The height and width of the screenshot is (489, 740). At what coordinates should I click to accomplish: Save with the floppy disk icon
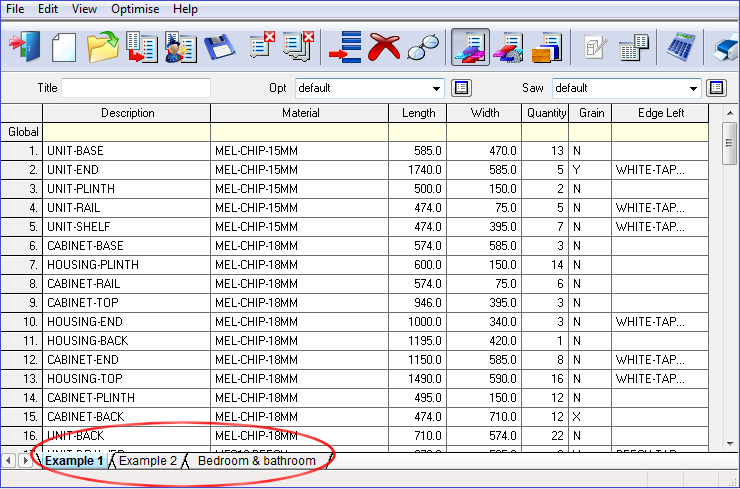click(219, 47)
